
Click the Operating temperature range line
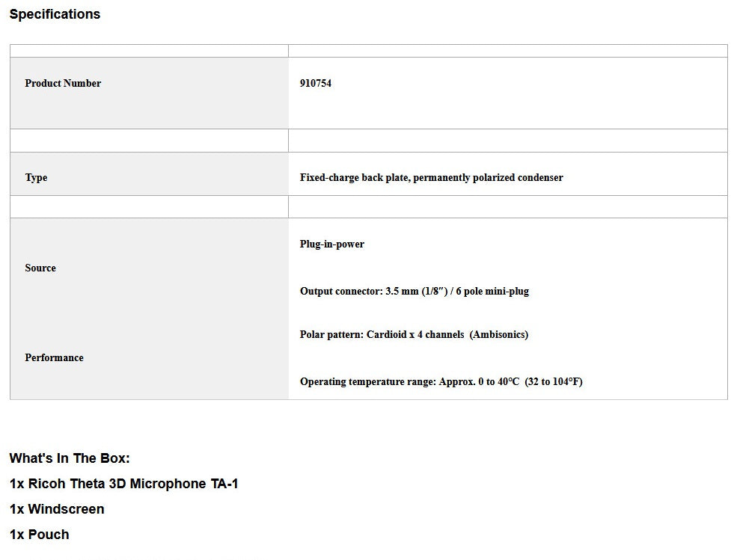(x=441, y=381)
